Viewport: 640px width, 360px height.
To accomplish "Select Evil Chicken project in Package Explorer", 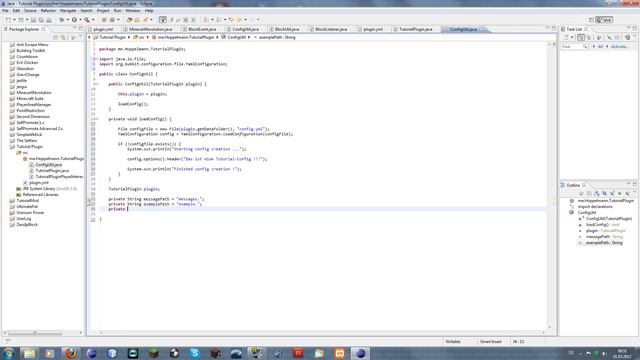I will point(27,62).
